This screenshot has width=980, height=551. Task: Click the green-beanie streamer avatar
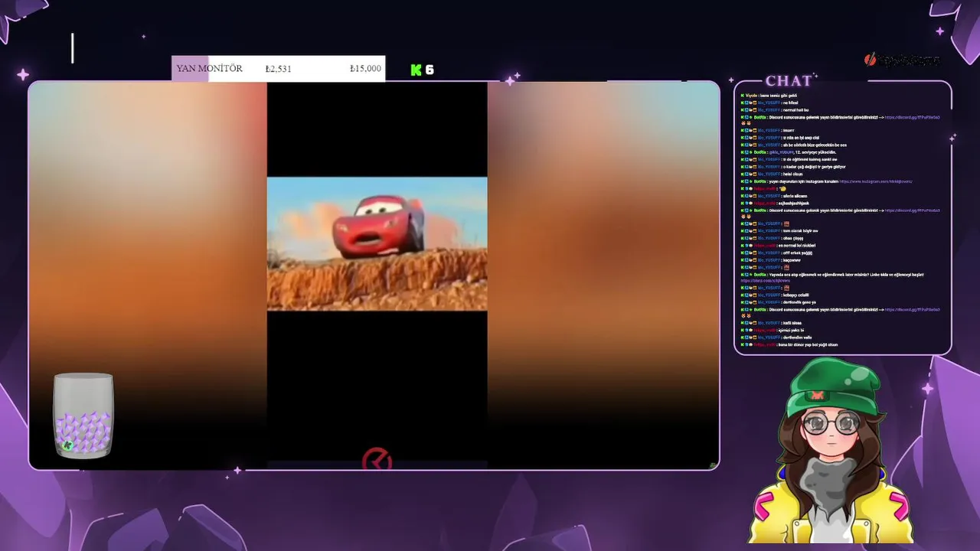pyautogui.click(x=833, y=452)
